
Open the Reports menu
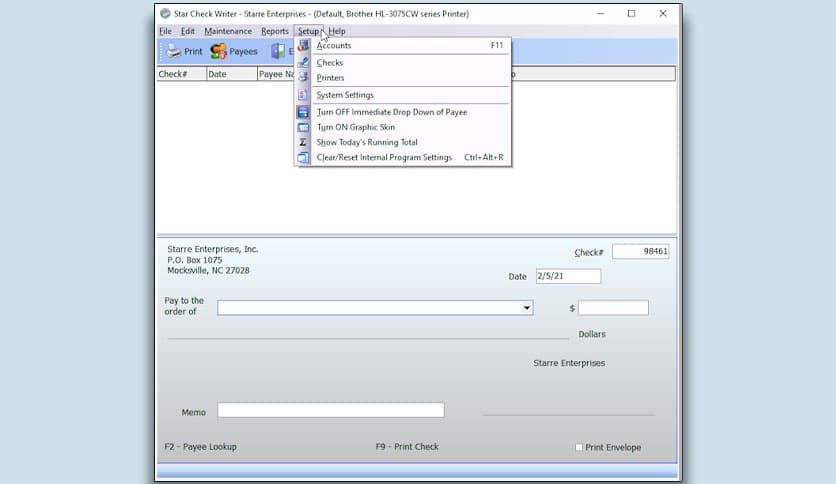click(x=275, y=31)
